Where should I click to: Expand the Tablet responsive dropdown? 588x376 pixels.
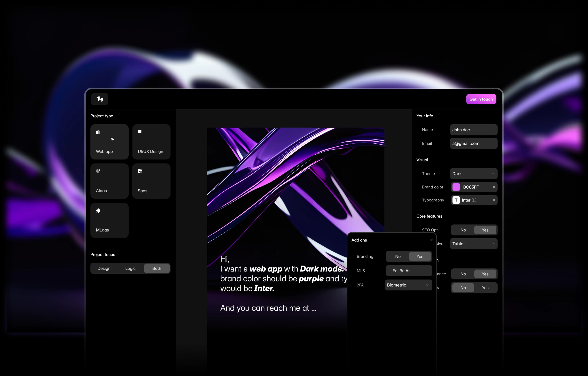tap(473, 244)
